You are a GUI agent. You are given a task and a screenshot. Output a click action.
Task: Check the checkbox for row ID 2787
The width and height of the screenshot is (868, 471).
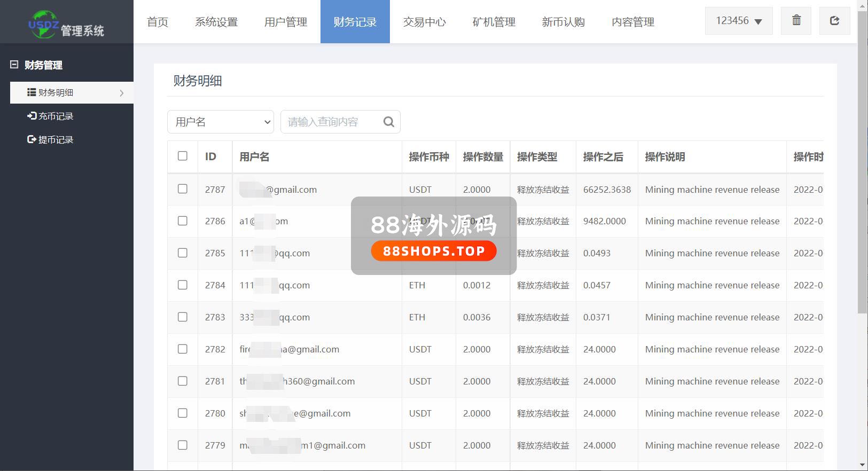click(x=183, y=189)
